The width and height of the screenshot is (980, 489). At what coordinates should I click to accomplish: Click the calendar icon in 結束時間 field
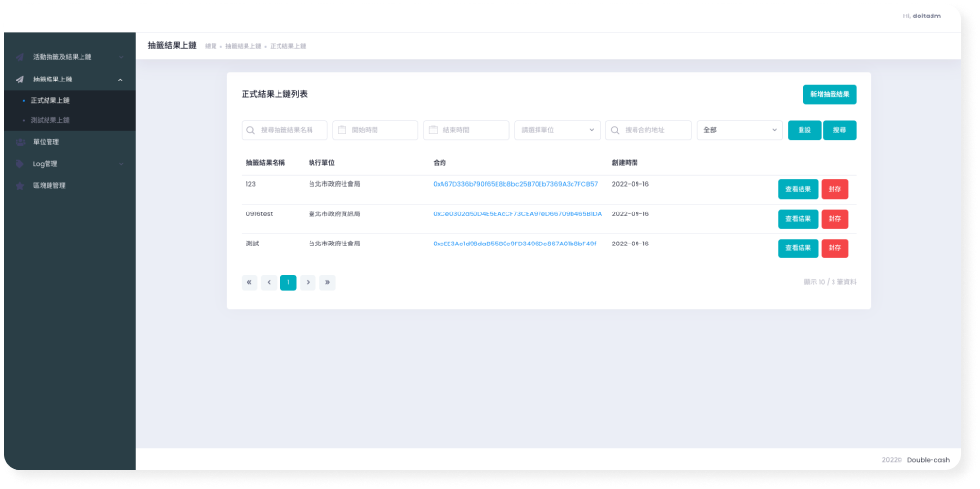pos(433,130)
